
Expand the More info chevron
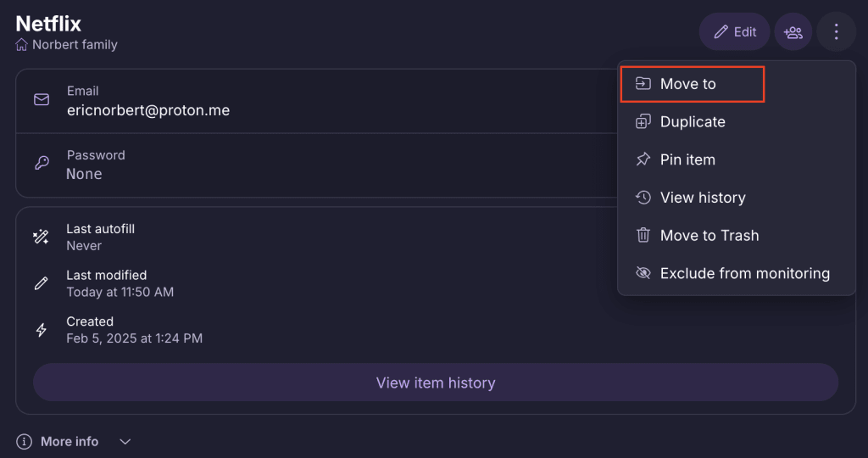tap(125, 441)
